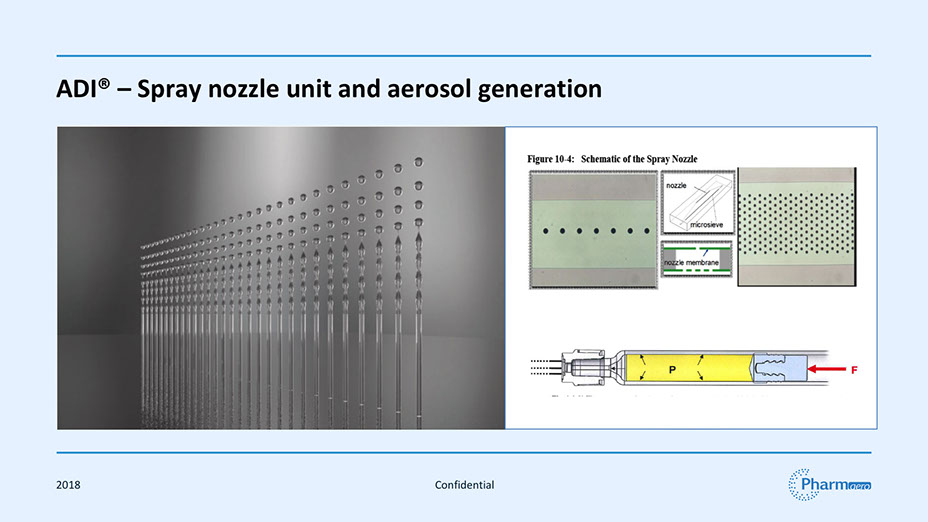Click the 'Confidential' footer text

464,485
